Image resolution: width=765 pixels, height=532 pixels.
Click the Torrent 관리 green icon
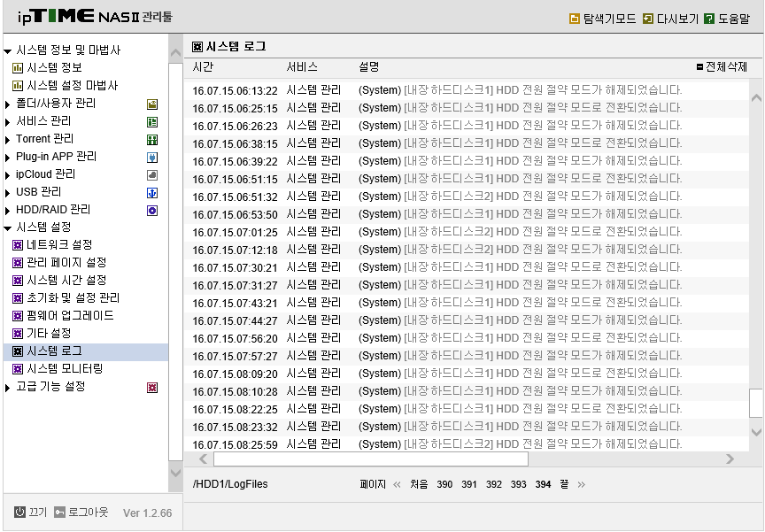(152, 140)
